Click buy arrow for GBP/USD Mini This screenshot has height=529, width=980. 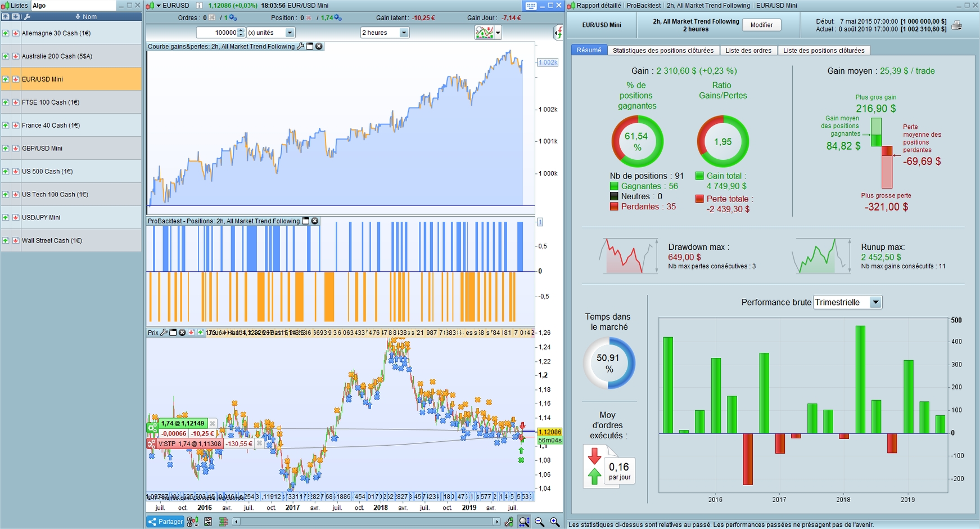[x=6, y=149]
